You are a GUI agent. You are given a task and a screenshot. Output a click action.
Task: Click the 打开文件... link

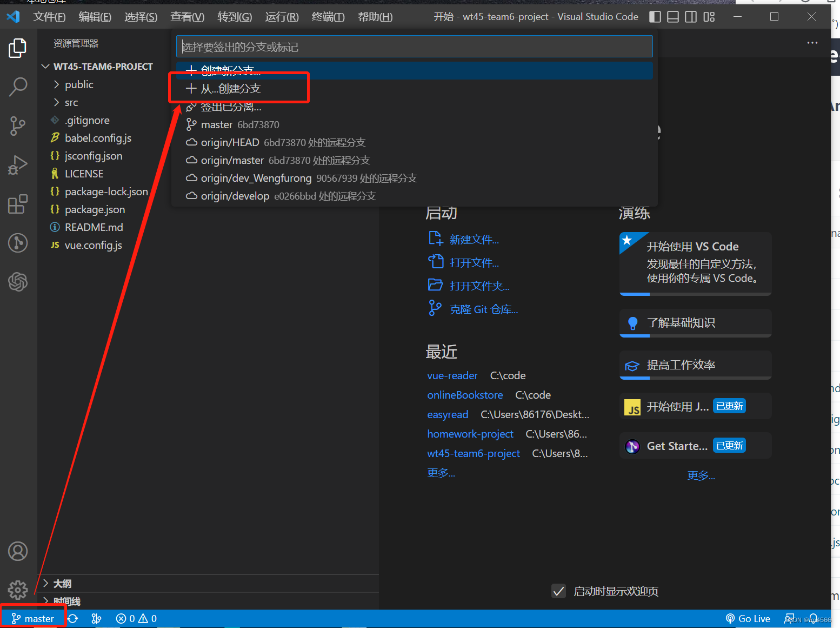474,263
